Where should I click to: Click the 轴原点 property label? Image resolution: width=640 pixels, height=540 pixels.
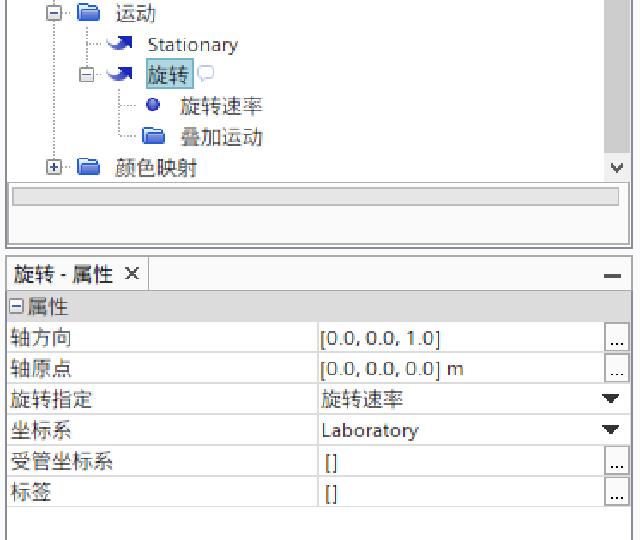[x=40, y=369]
